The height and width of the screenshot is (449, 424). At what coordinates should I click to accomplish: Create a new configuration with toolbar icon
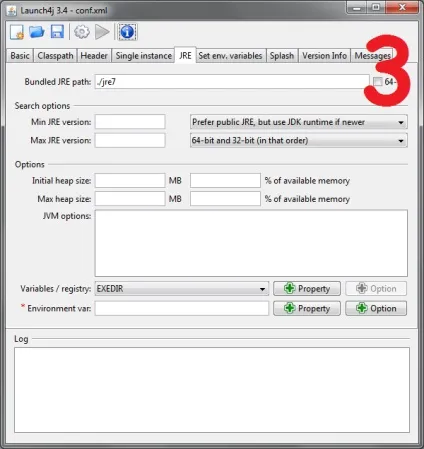click(17, 32)
